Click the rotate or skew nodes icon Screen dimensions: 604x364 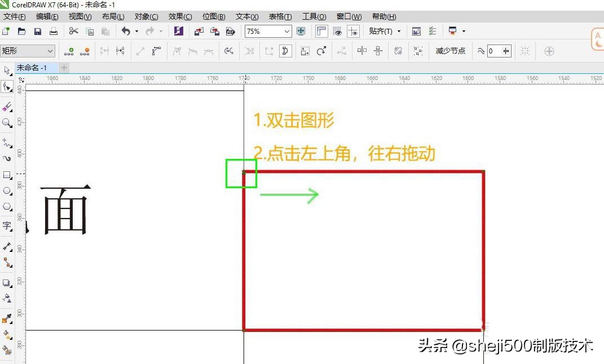tap(321, 51)
